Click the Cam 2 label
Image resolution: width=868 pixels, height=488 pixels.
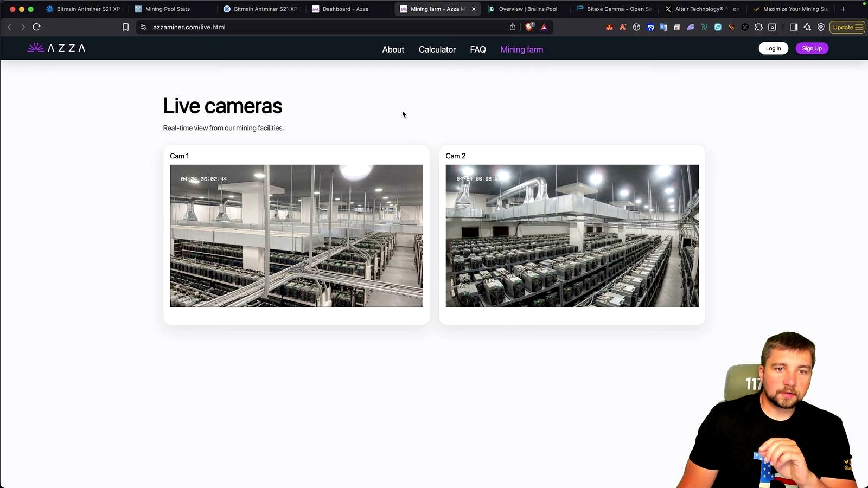[x=455, y=156]
